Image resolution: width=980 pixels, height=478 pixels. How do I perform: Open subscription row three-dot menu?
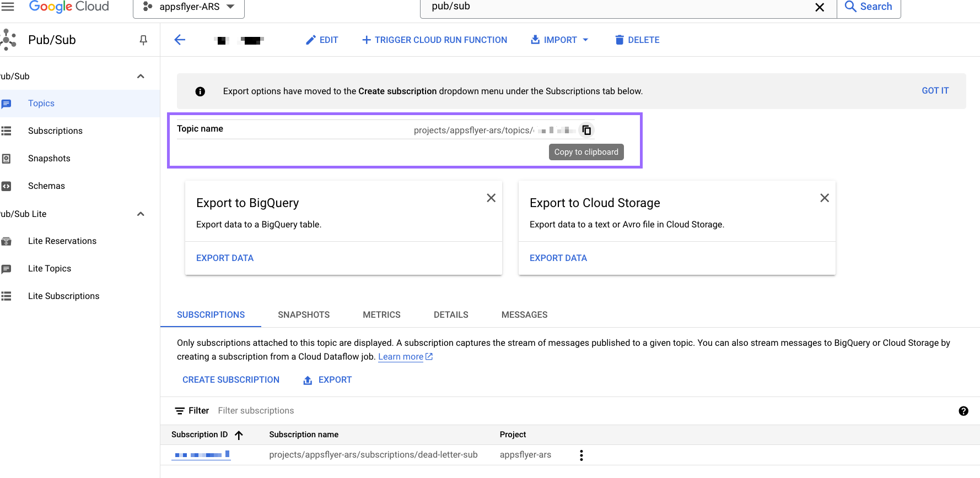pyautogui.click(x=581, y=455)
